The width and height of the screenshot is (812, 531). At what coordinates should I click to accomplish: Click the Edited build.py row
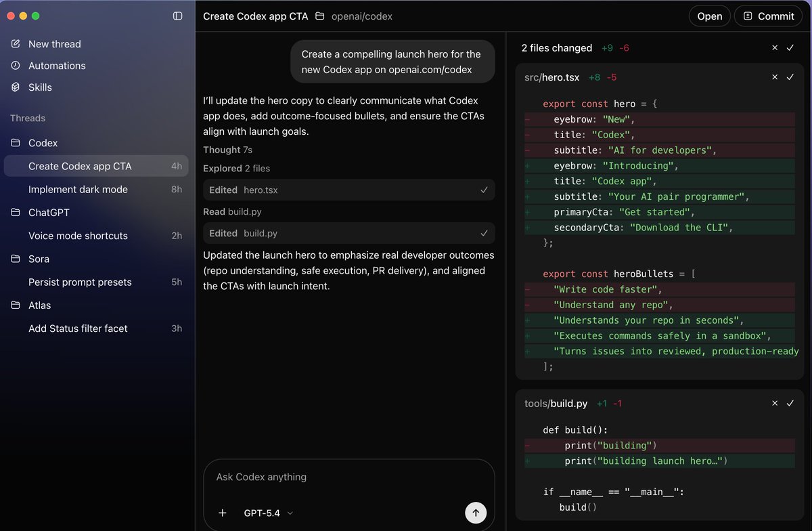click(349, 233)
